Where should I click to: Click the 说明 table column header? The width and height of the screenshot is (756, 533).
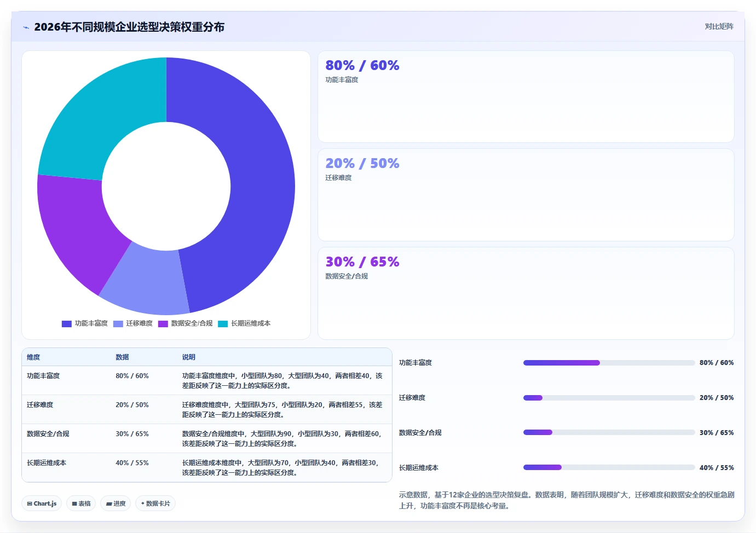pyautogui.click(x=189, y=357)
